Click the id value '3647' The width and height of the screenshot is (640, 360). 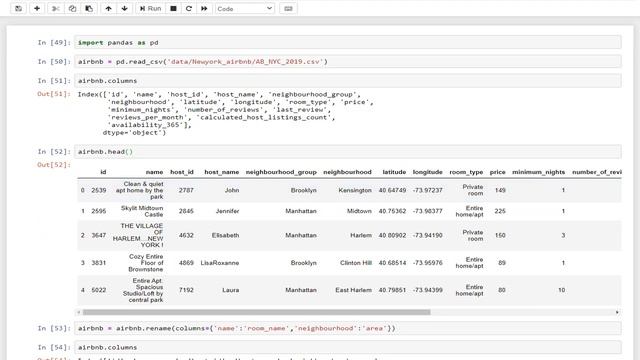click(99, 236)
